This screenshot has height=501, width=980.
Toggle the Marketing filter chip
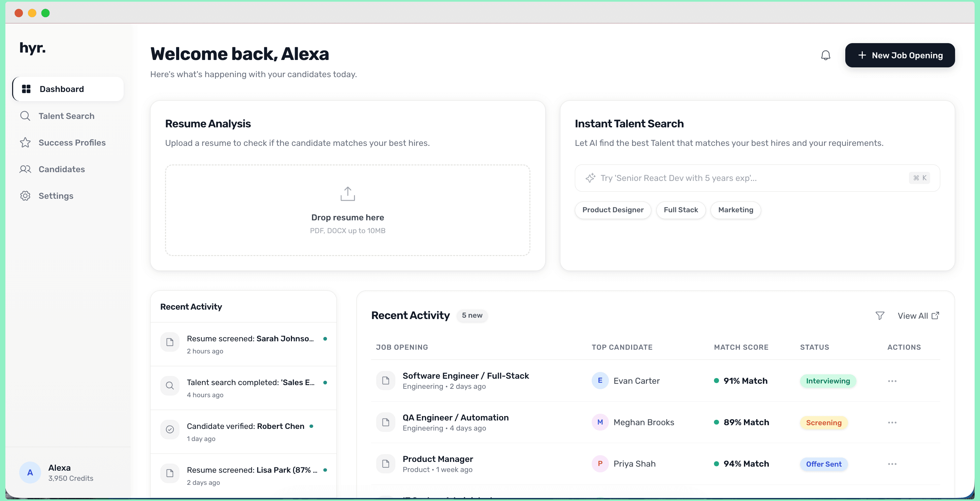[736, 210]
